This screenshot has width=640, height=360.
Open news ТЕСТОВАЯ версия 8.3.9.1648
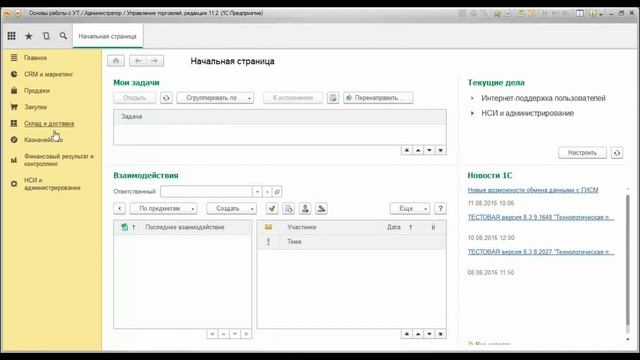click(x=541, y=218)
